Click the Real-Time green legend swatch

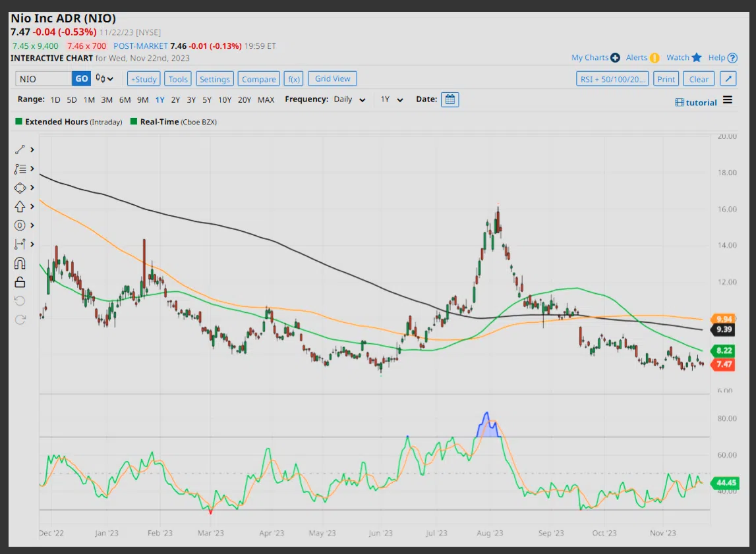[134, 121]
